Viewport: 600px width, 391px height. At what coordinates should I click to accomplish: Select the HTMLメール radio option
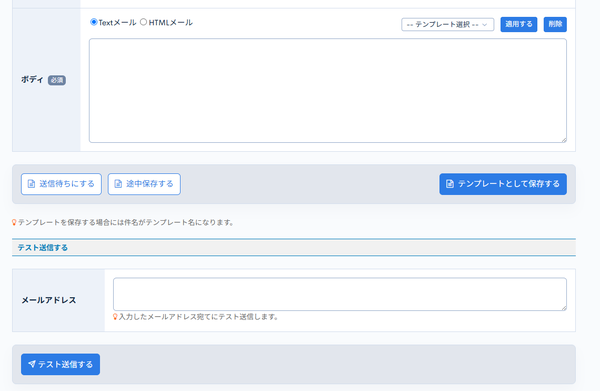point(143,22)
